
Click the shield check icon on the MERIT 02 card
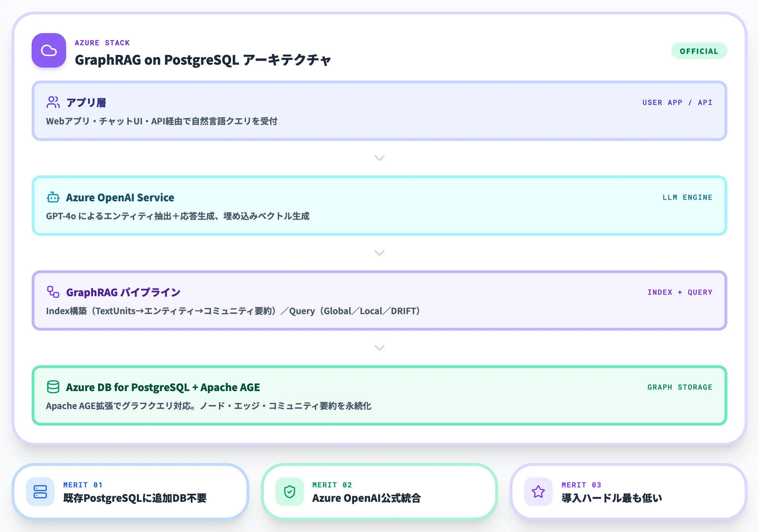point(290,492)
